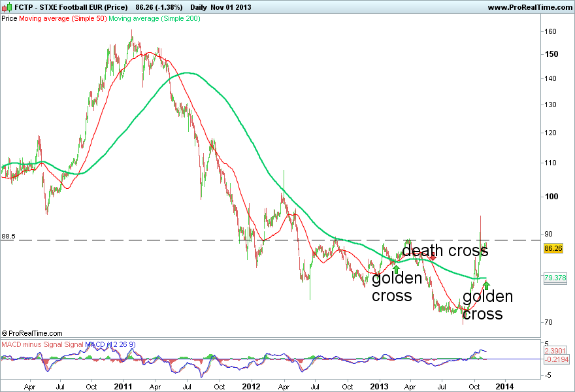Click the 'death cross' annotation text
Image resolution: width=575 pixels, height=392 pixels.
(x=445, y=250)
